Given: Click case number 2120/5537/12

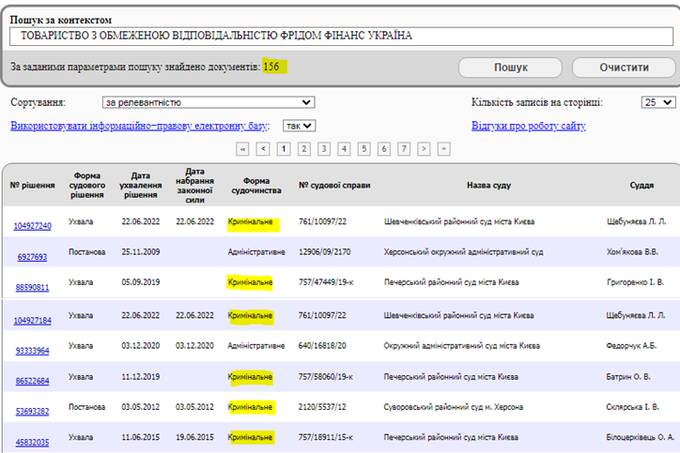Looking at the screenshot, I should [322, 407].
